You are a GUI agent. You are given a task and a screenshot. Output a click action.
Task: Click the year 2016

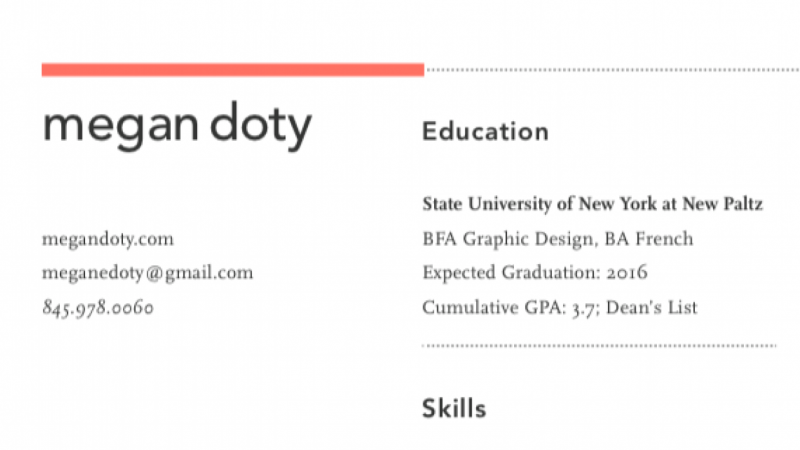[x=627, y=272]
